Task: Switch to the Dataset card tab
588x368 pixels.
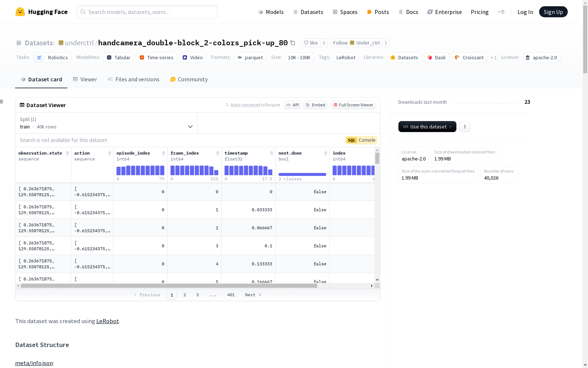Action: tap(41, 79)
